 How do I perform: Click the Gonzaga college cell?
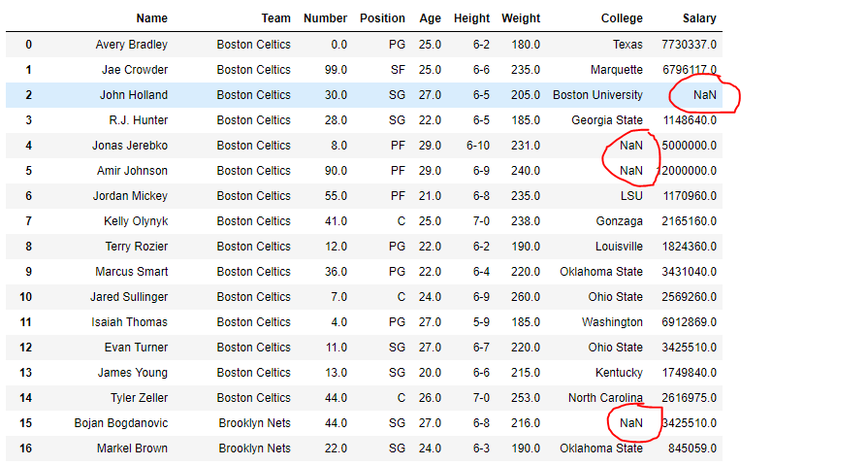(619, 221)
